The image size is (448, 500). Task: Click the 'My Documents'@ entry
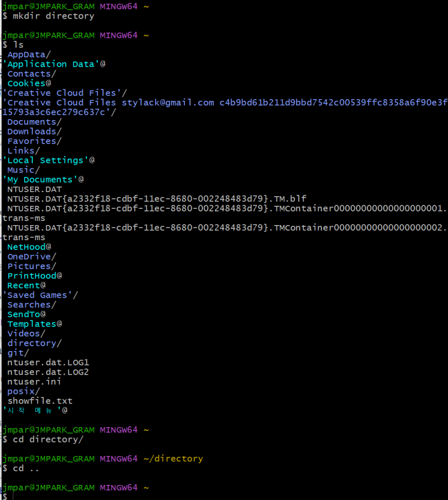click(x=43, y=180)
